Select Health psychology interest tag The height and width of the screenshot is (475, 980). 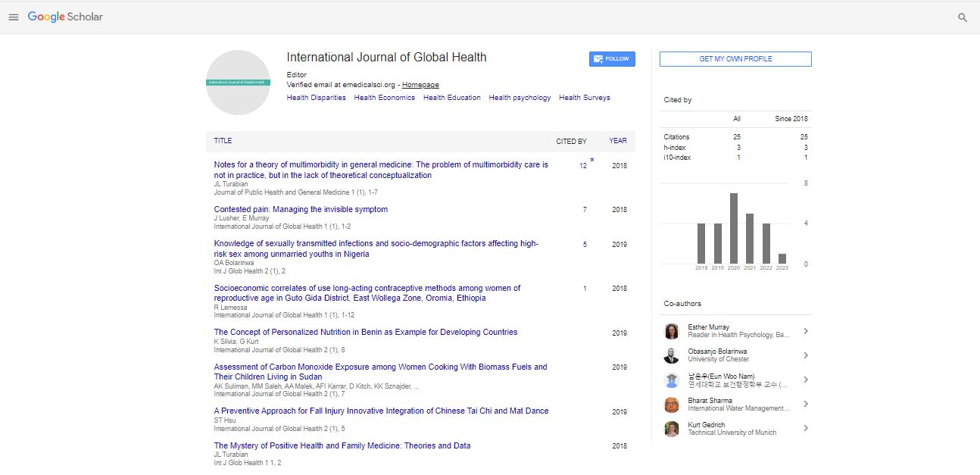(x=520, y=98)
